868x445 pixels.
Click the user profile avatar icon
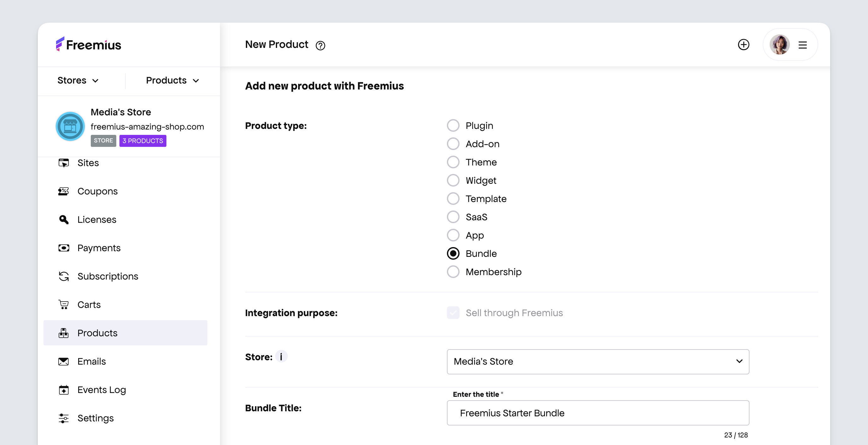(x=781, y=44)
